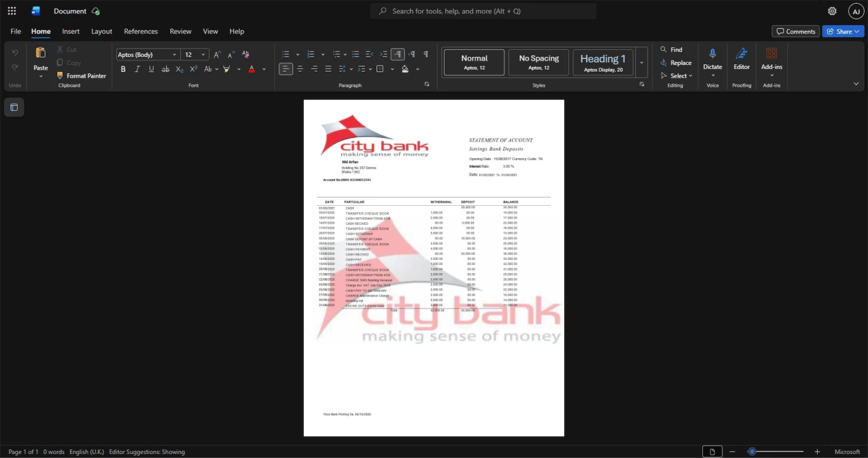Apply the Normal style

click(474, 62)
